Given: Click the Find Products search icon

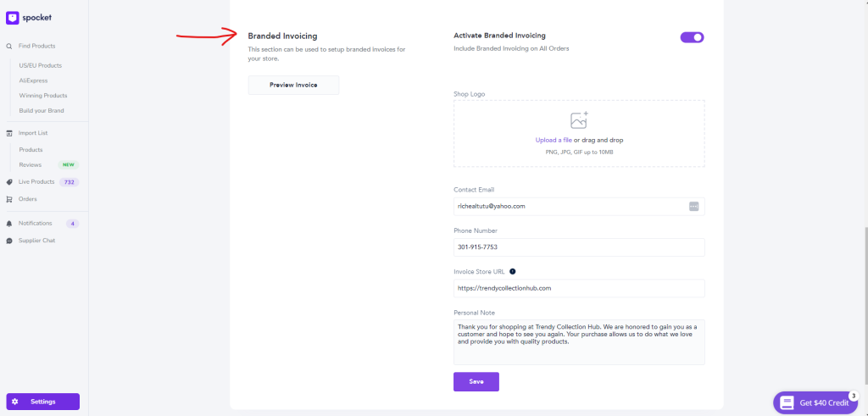Looking at the screenshot, I should point(9,47).
